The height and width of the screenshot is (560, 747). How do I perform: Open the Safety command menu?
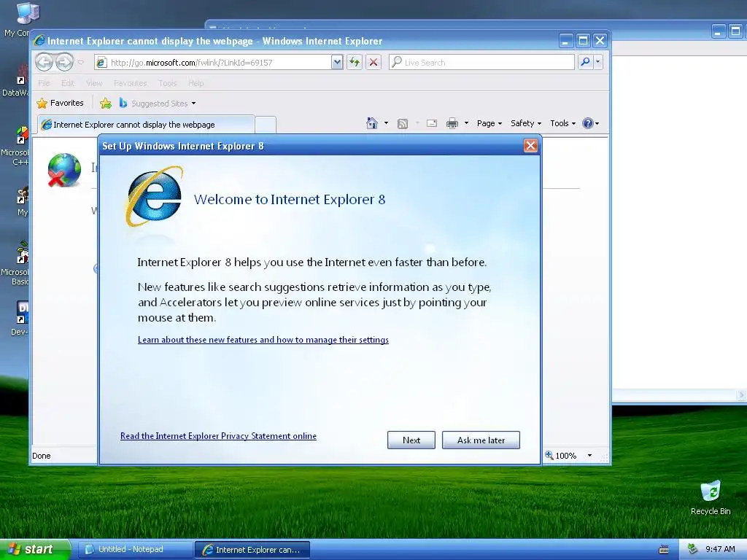(526, 123)
